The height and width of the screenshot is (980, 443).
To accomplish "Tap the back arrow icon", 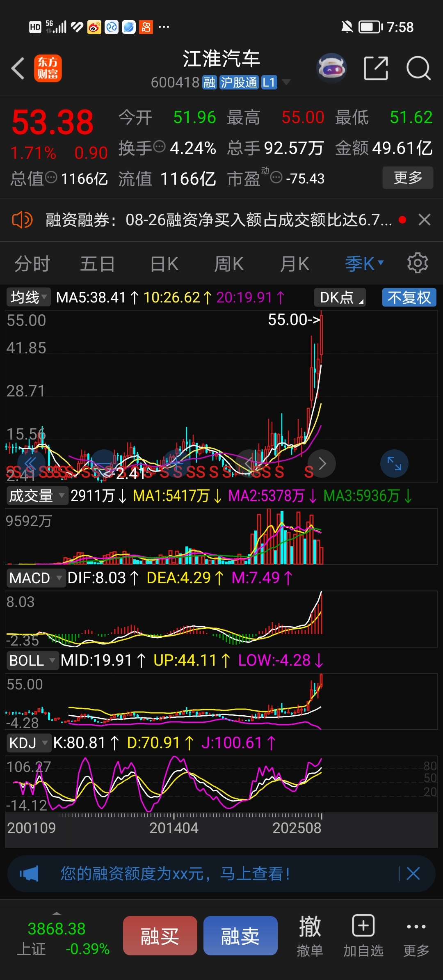I will pyautogui.click(x=18, y=68).
